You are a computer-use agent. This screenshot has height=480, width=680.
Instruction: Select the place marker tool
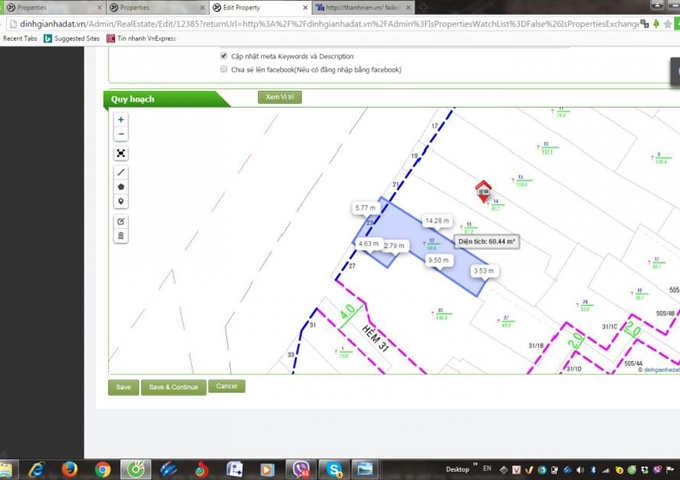pyautogui.click(x=121, y=201)
